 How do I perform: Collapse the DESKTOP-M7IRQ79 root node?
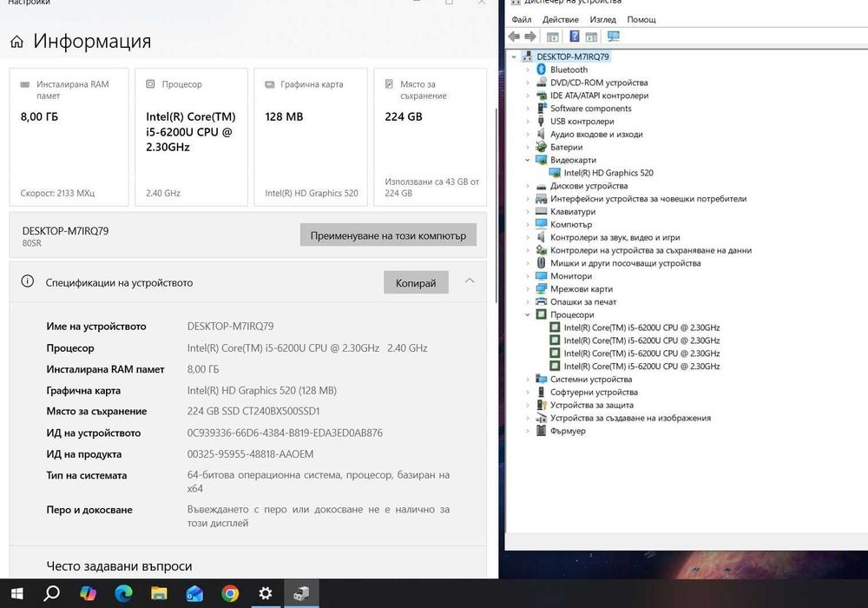point(514,56)
